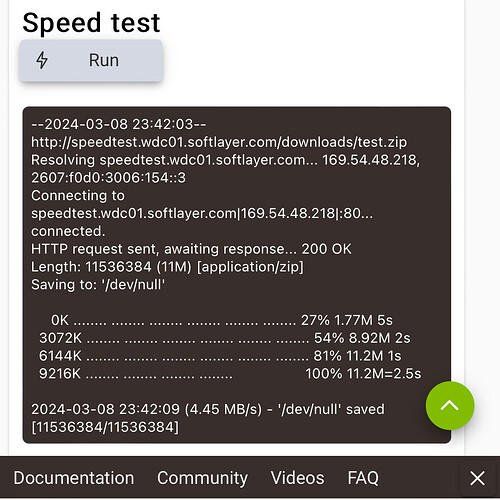Click the 9216K progress row at 100%

click(x=230, y=374)
